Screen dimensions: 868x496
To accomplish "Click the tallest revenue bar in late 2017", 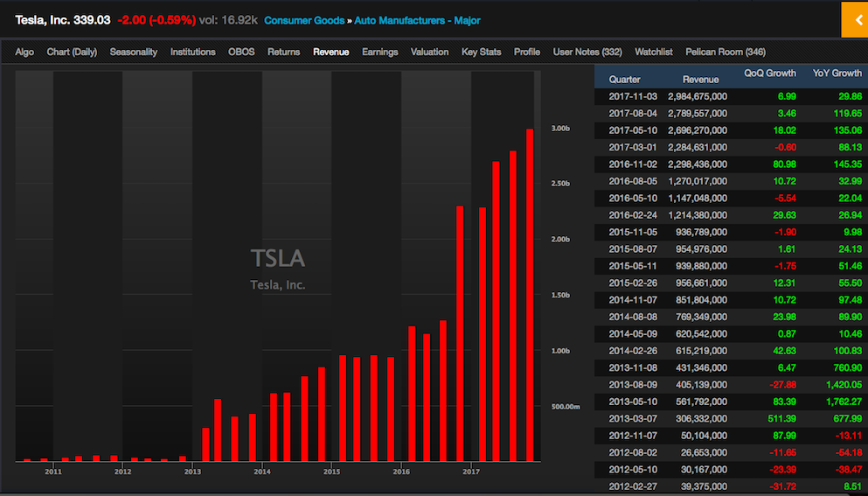I will pos(530,295).
